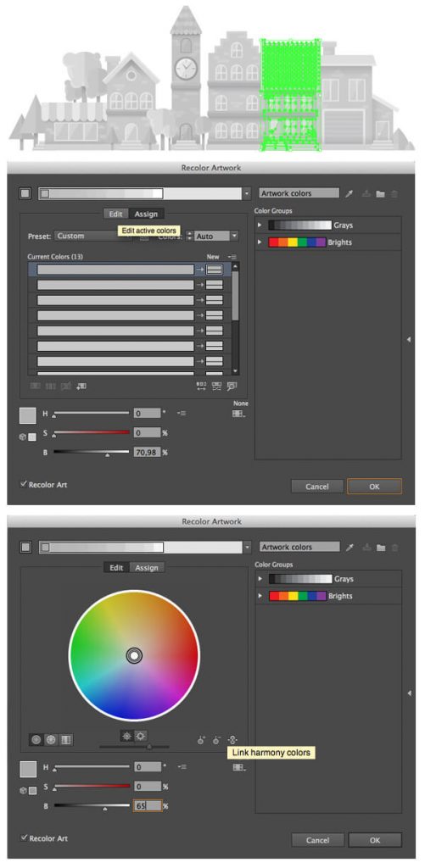
Task: Click B slider in dialog with value 70,98
Action: [x=92, y=453]
